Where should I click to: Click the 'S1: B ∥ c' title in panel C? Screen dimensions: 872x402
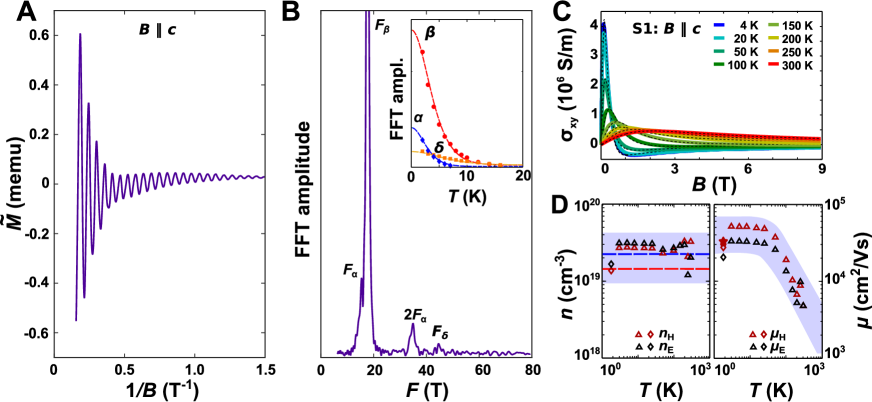pyautogui.click(x=666, y=27)
